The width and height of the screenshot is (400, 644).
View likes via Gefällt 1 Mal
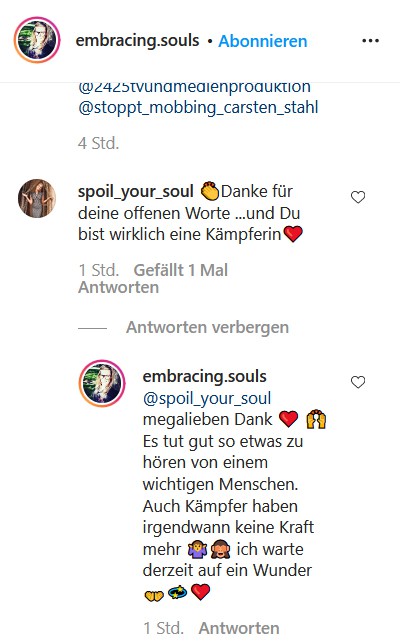click(x=181, y=270)
